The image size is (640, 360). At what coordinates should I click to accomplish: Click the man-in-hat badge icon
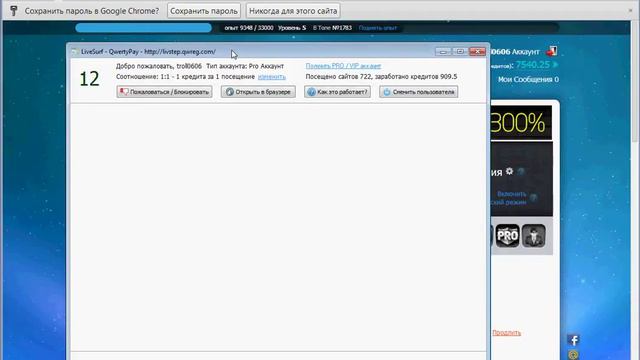(533, 236)
